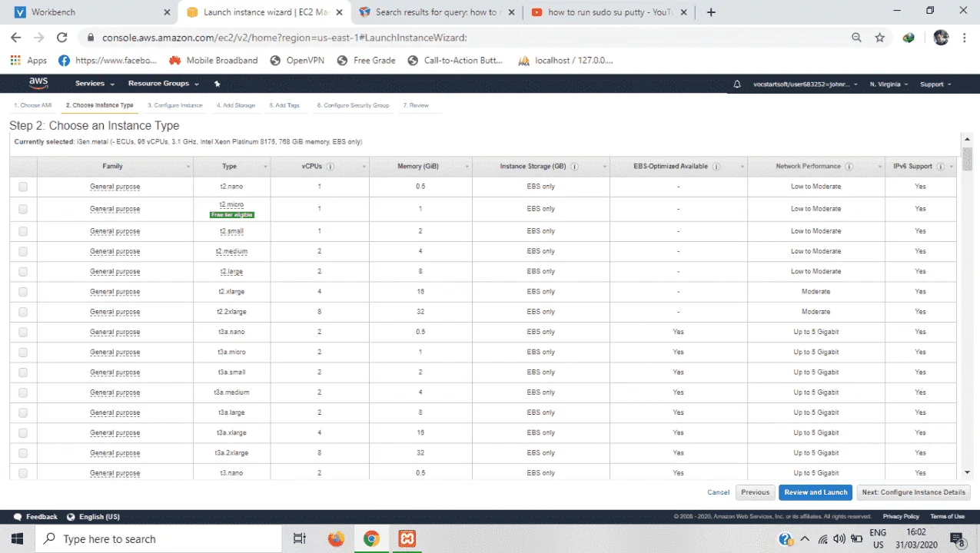Open Chrome three-dot menu
Viewport: 980px width, 553px height.
coord(965,38)
